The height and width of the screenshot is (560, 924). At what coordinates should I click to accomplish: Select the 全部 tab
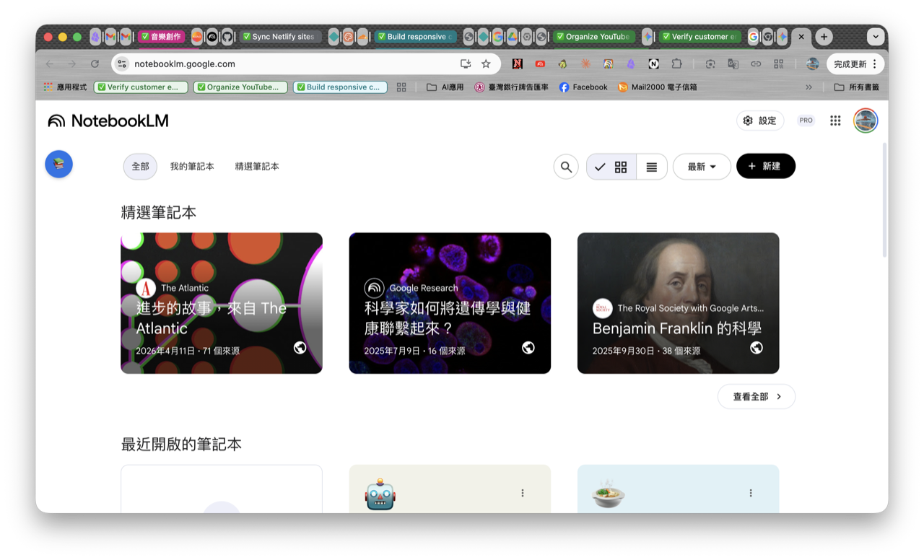click(140, 166)
